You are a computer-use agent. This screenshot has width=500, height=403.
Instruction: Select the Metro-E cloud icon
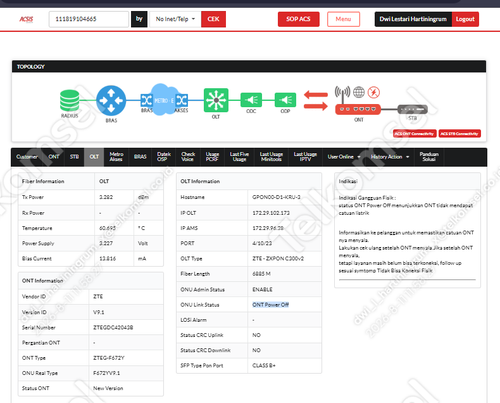[x=164, y=100]
